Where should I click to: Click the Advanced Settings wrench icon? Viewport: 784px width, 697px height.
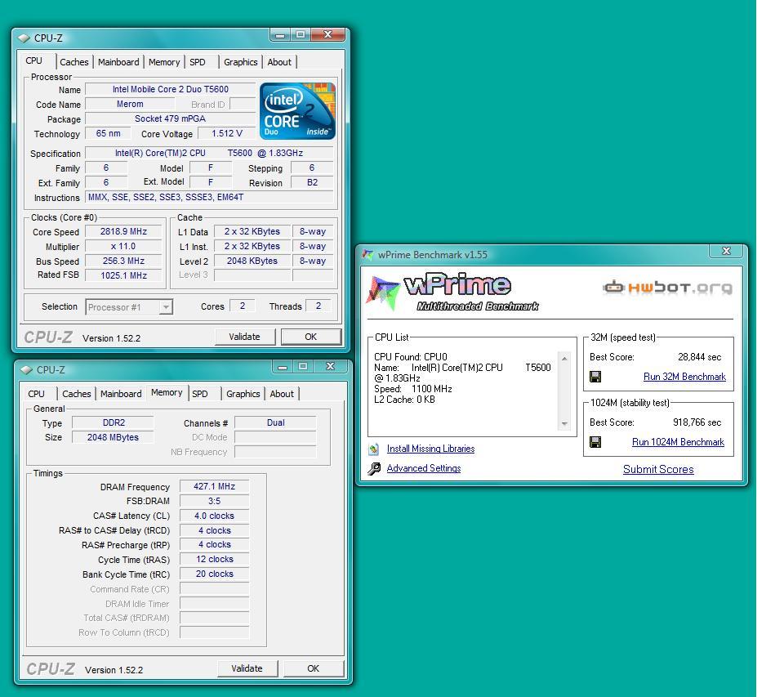click(374, 468)
